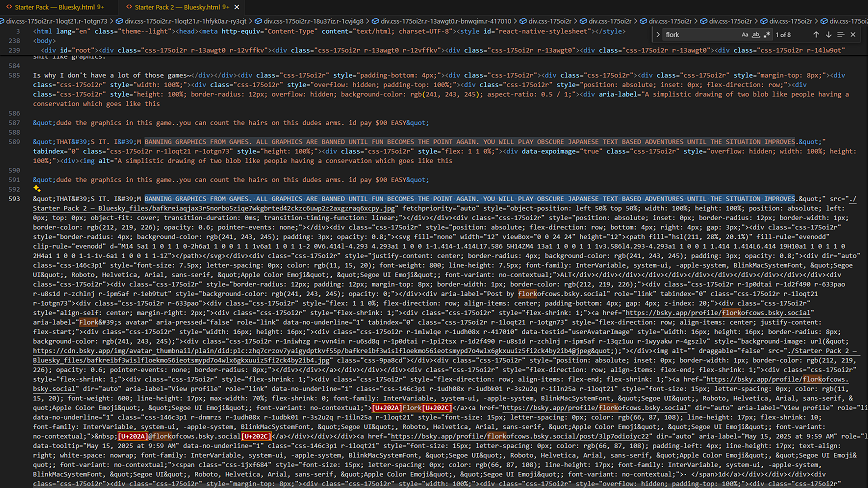Click the sparkle code action icon at line 592
868x488 pixels.
tap(37, 189)
